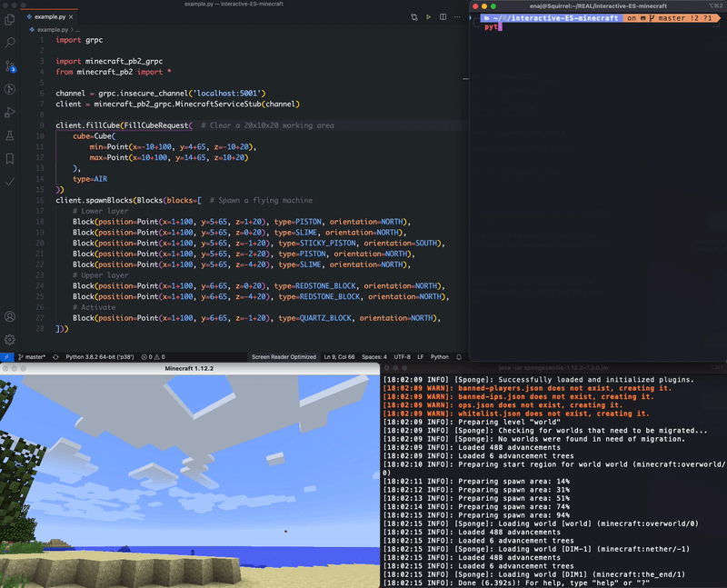This screenshot has height=588, width=727.
Task: Minimize the terminal window with the yellow button
Action: tap(484, 6)
